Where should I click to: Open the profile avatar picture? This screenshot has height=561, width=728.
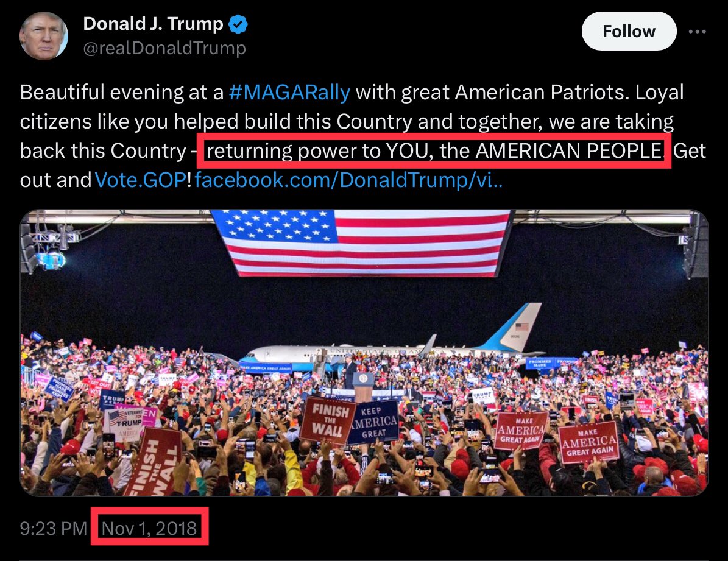(x=44, y=36)
